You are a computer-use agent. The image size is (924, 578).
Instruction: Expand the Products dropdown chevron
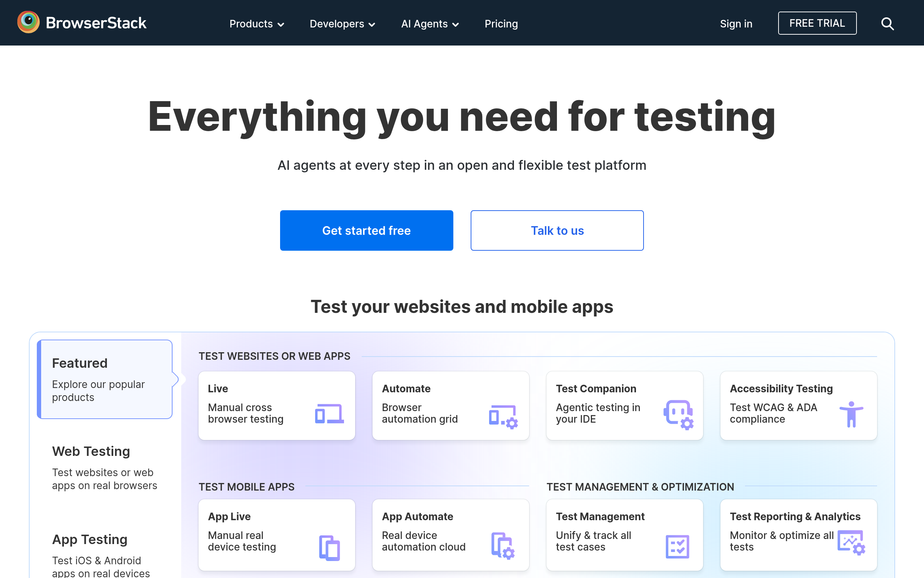click(281, 25)
